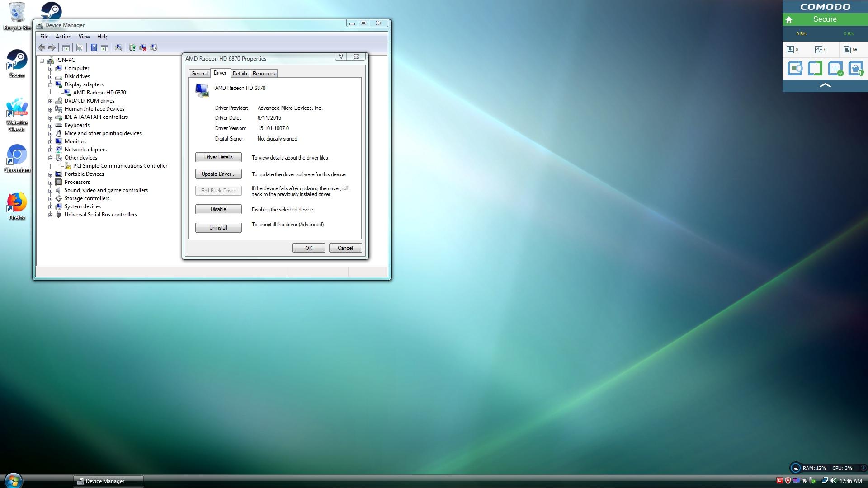Click the volume speaker icon in system tray
The width and height of the screenshot is (868, 488).
(833, 481)
